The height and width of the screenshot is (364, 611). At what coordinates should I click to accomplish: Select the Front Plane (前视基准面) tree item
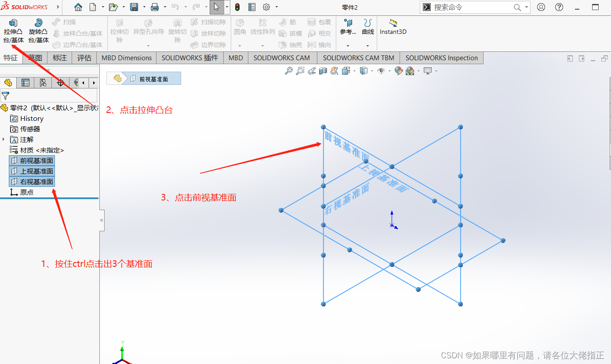coord(32,160)
